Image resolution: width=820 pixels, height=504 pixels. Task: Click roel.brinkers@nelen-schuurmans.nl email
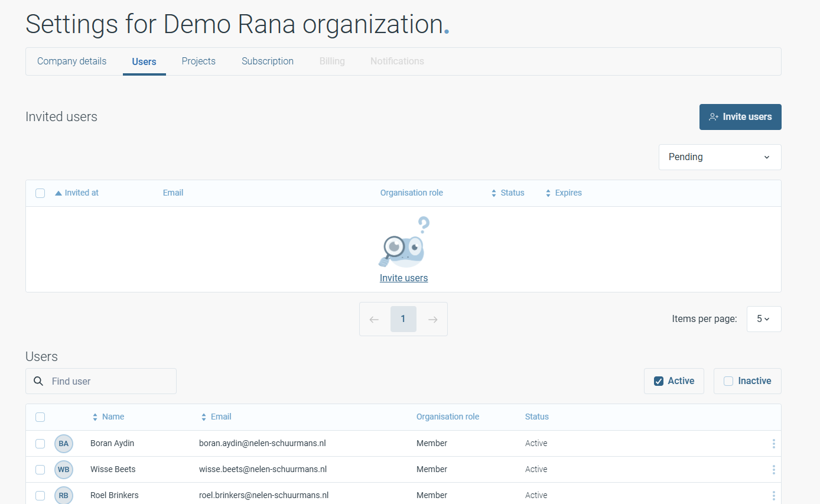point(263,496)
